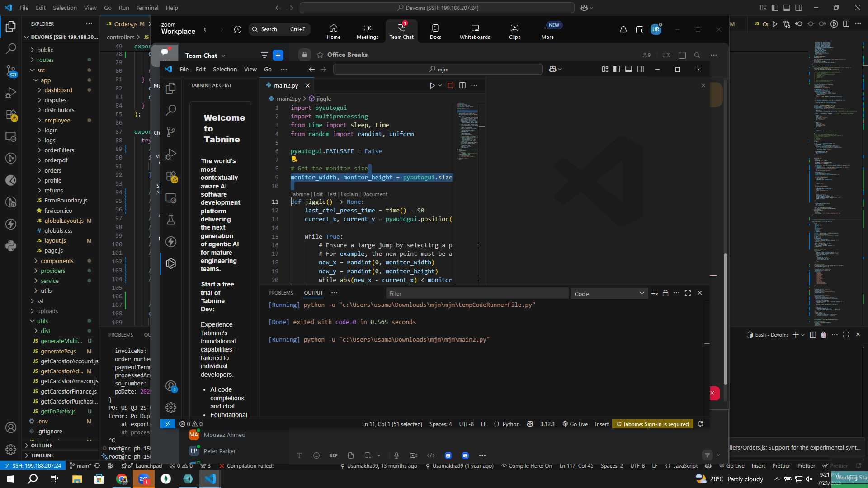This screenshot has height=488, width=868.
Task: Open emoji picker in Zoom chat composer
Action: pyautogui.click(x=316, y=455)
